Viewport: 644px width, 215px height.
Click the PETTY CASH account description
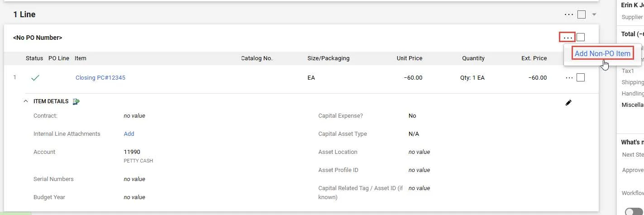point(138,161)
